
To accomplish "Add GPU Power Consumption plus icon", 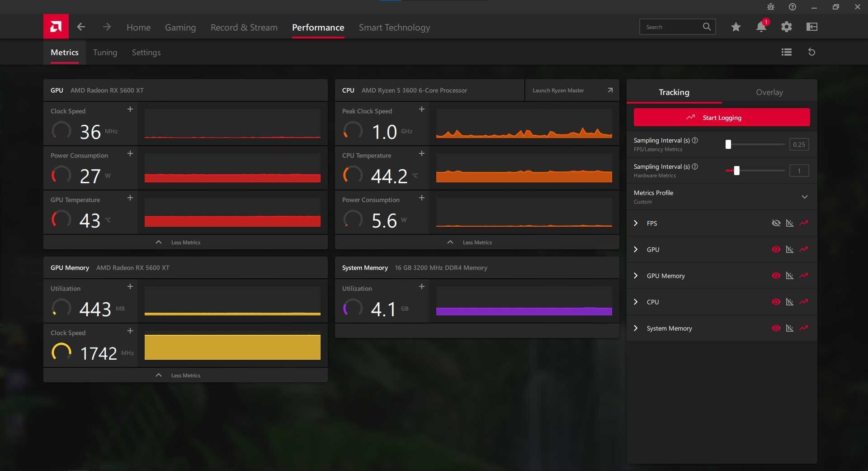I will (x=130, y=154).
